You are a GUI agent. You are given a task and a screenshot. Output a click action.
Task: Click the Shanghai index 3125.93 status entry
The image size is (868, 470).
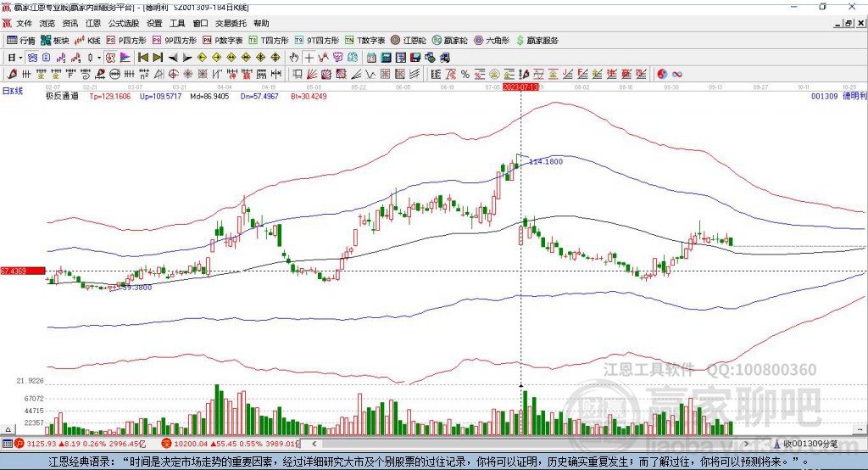(81, 444)
